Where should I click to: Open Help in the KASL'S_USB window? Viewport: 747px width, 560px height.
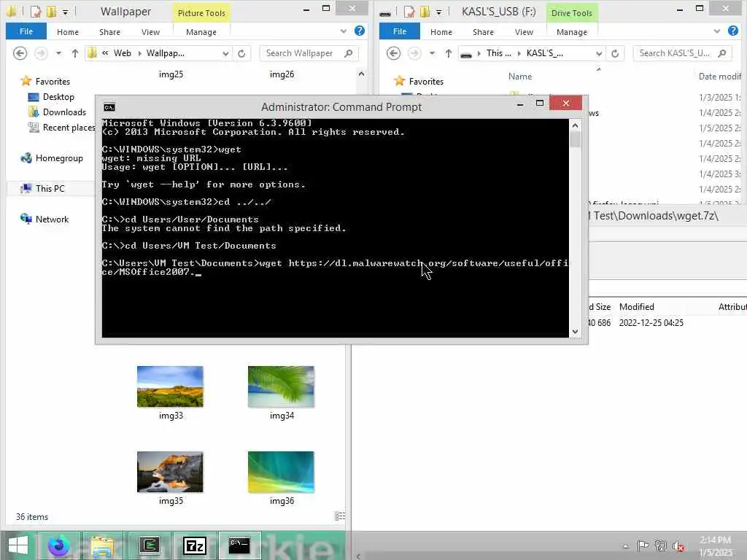pos(733,31)
